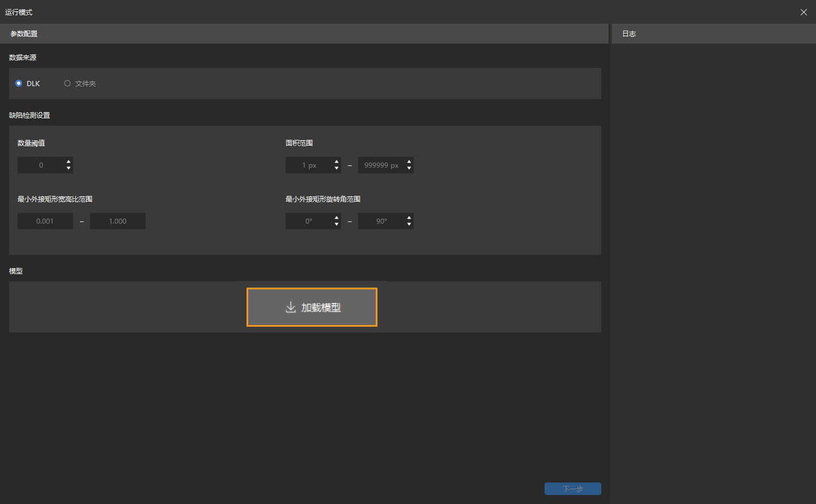Open the 日志 log tab
Image resolution: width=816 pixels, height=504 pixels.
pyautogui.click(x=629, y=34)
